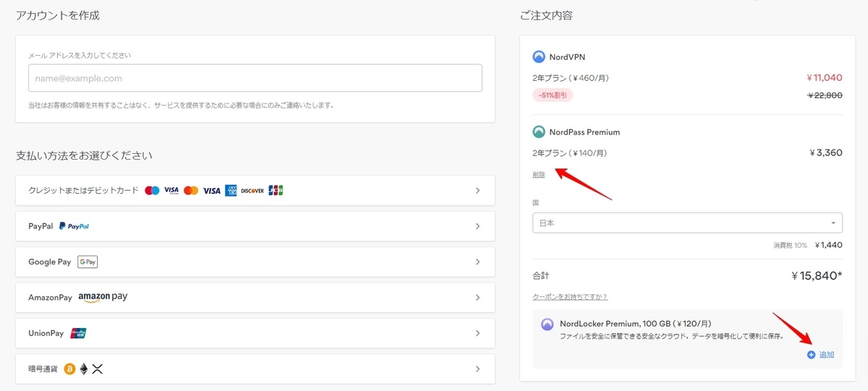The image size is (868, 391).
Task: Expand the UnionPay row chevron
Action: [x=477, y=333]
